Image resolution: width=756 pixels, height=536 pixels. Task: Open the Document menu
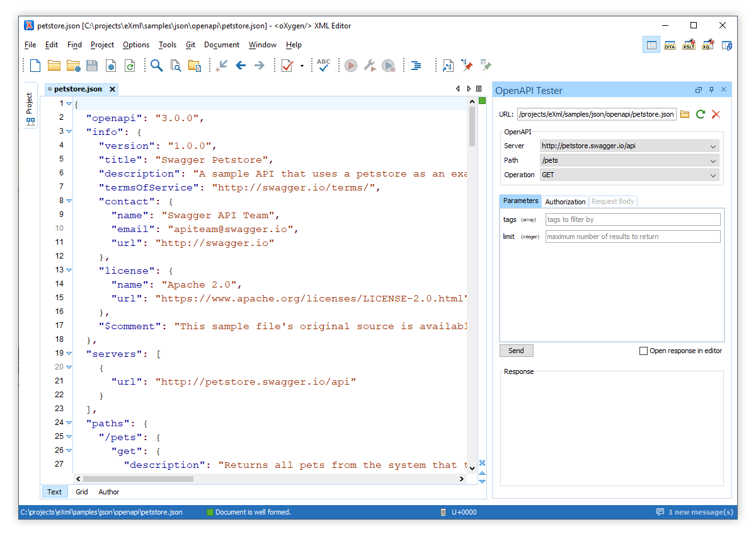(222, 45)
